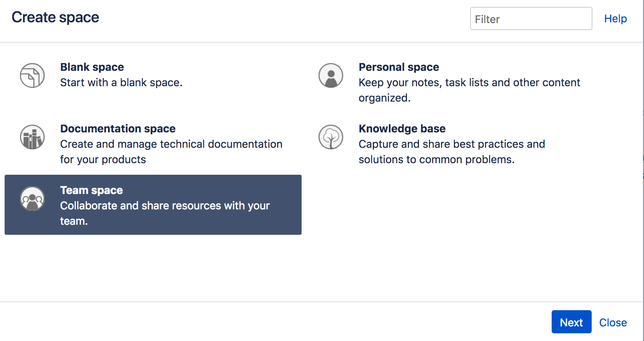Open Knowledge base via its circular icon
Screen dimensions: 644x341
(x=331, y=137)
